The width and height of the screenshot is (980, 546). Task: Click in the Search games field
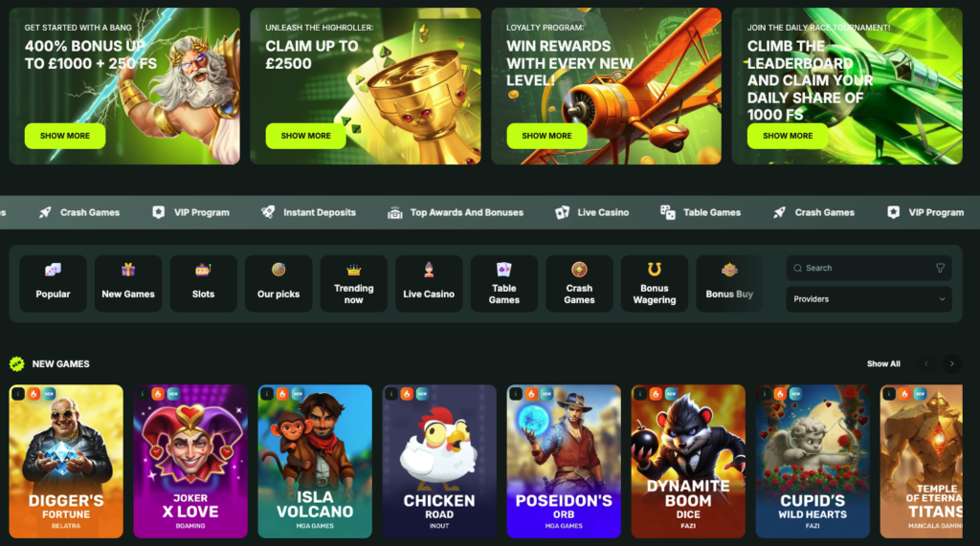869,268
